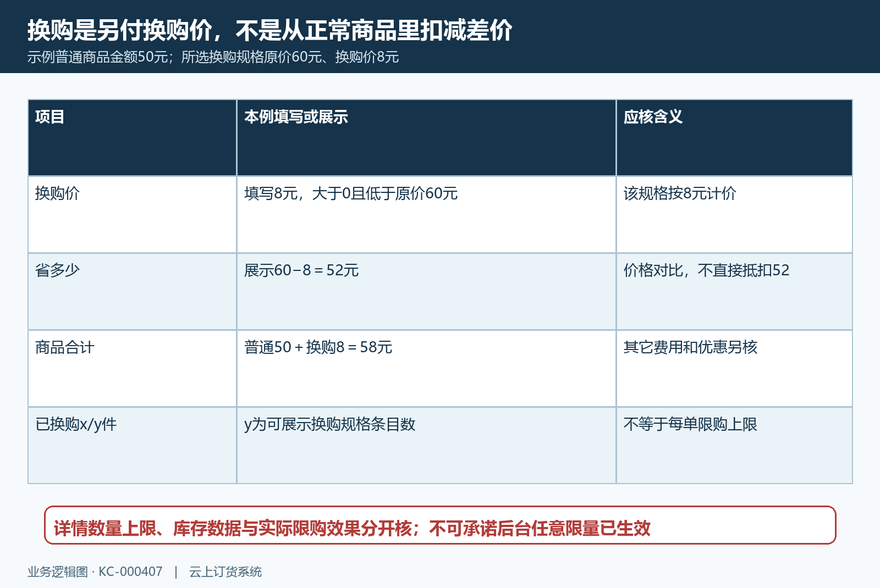Click footer text '业务逻辑图 · KC-000407'

95,572
